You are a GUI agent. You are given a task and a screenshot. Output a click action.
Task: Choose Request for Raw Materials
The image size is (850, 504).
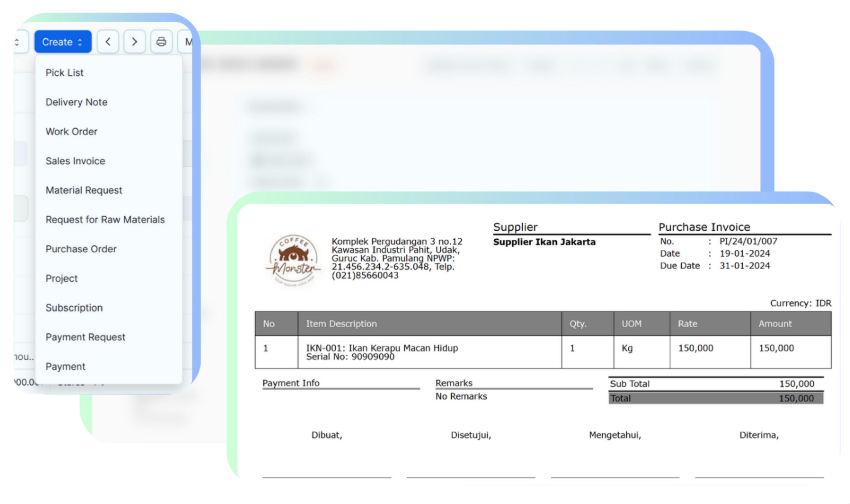coord(105,220)
